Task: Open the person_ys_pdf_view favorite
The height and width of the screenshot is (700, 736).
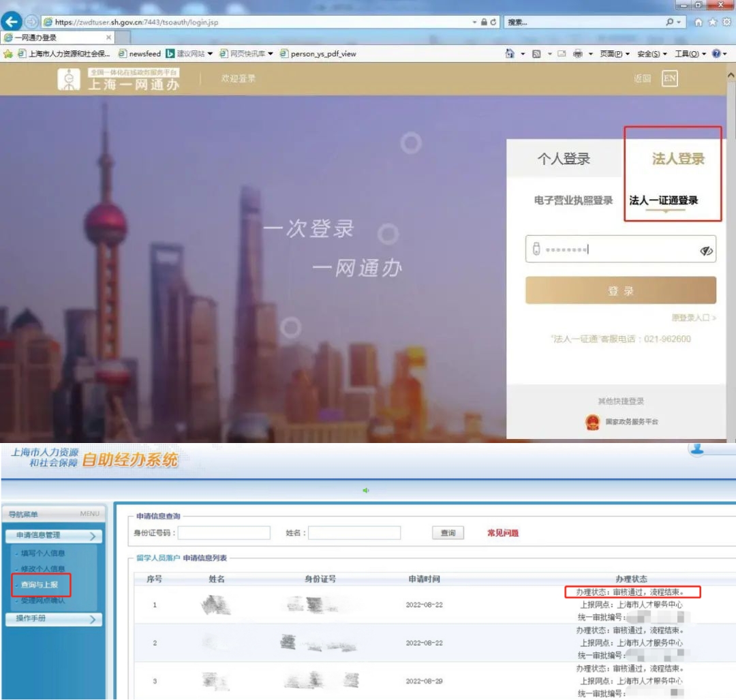Action: click(318, 54)
